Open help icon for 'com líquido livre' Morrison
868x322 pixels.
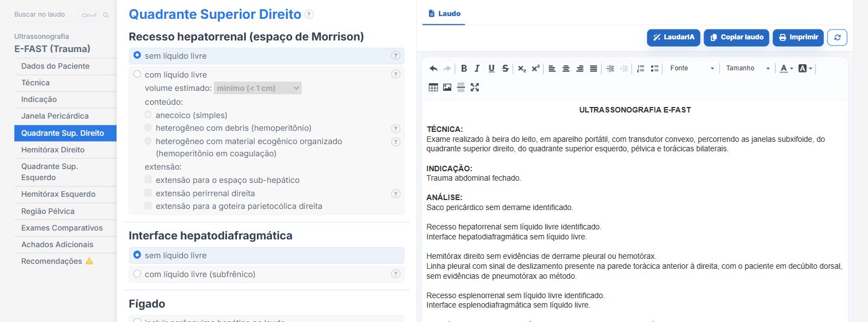(396, 74)
